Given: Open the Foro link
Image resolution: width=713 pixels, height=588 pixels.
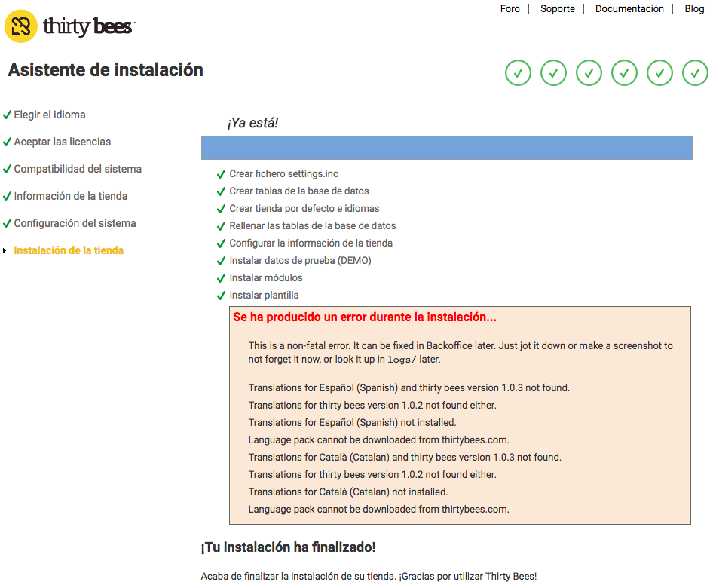Looking at the screenshot, I should tap(510, 9).
